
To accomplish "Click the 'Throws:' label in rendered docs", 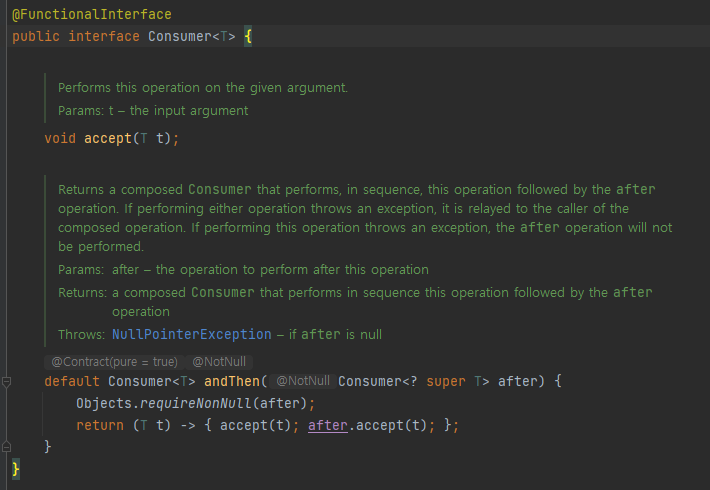I will tap(82, 334).
